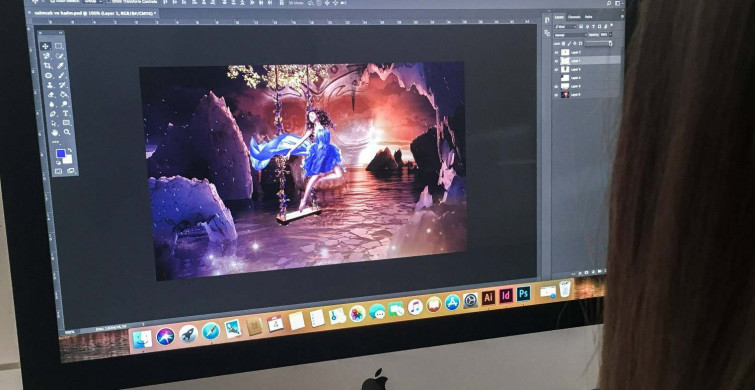Select the Rectangular Marquee tool
The image size is (755, 390).
pyautogui.click(x=58, y=46)
